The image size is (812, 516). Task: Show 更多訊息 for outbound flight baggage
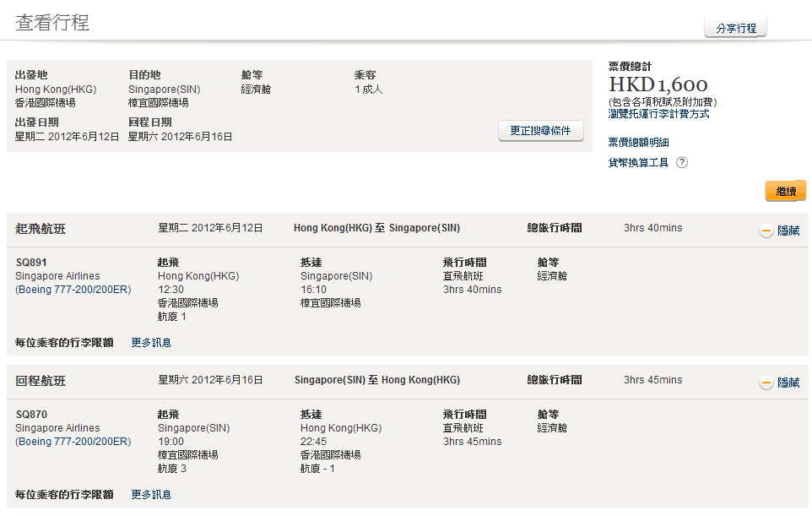[x=151, y=343]
